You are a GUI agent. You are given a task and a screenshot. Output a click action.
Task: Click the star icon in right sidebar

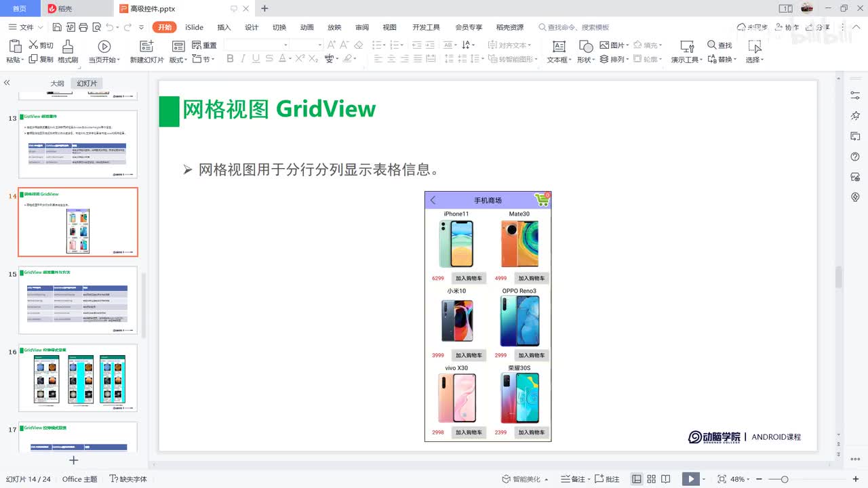[855, 116]
